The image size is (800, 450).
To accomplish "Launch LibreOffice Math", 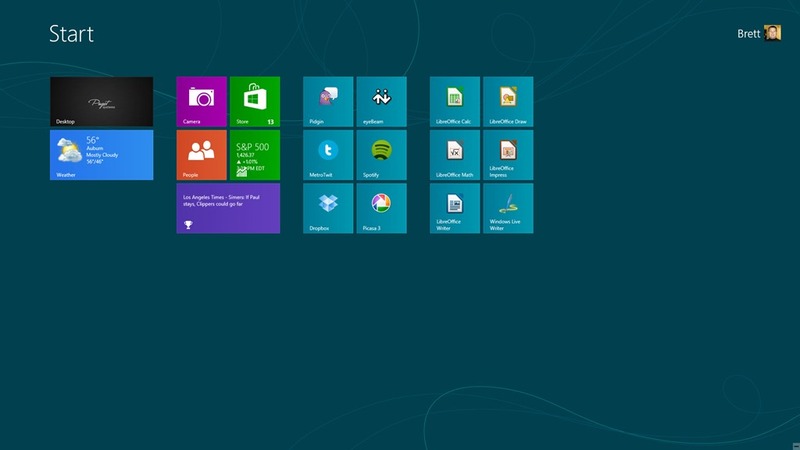I will pos(455,155).
